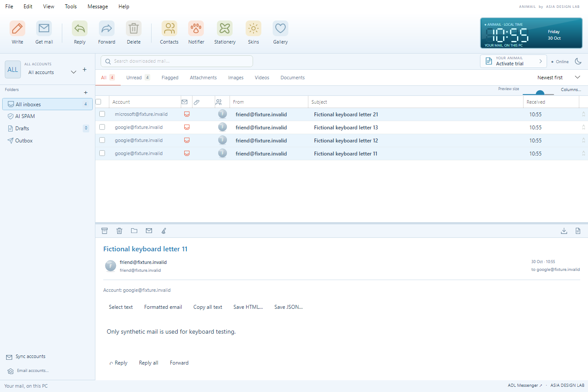This screenshot has height=392, width=588.
Task: Click the envelope icon in preview toolbar
Action: [149, 231]
